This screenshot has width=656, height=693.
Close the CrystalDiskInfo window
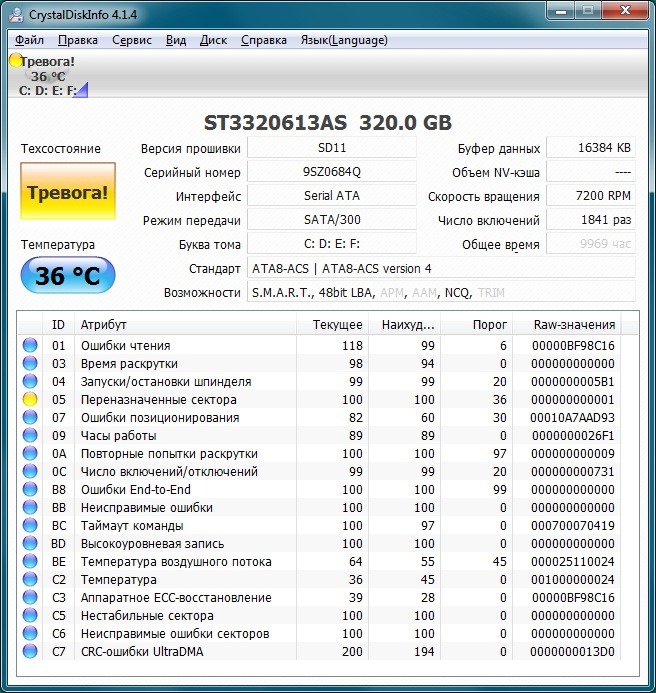(625, 11)
